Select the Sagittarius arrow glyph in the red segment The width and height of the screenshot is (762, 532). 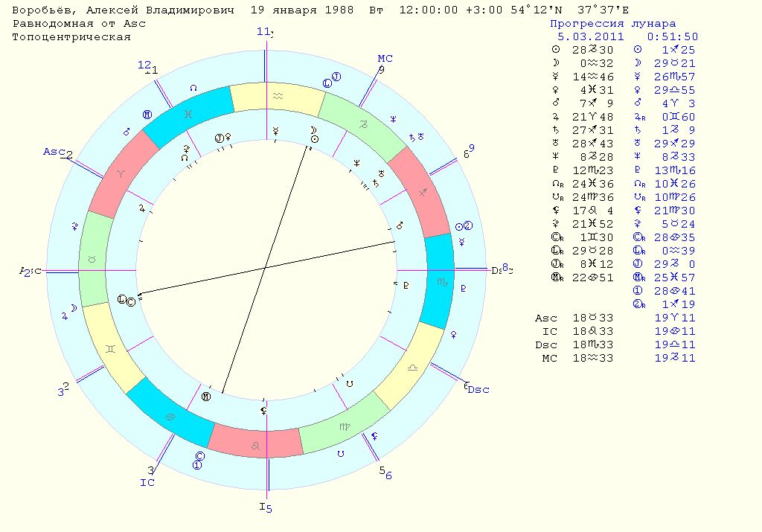pyautogui.click(x=423, y=193)
